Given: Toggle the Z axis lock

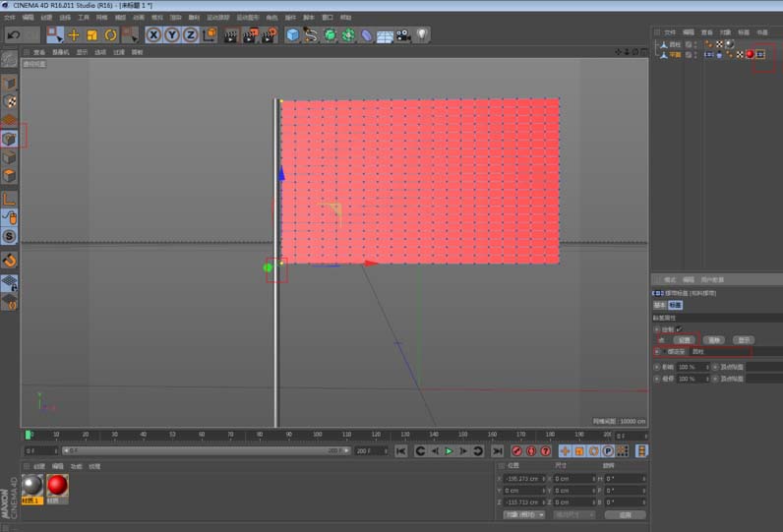Looking at the screenshot, I should (x=190, y=34).
